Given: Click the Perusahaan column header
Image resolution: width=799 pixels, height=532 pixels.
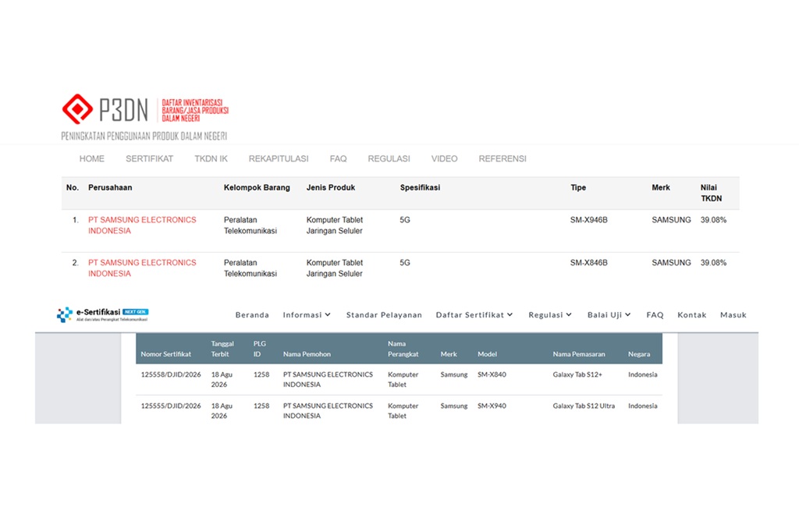Looking at the screenshot, I should (110, 187).
